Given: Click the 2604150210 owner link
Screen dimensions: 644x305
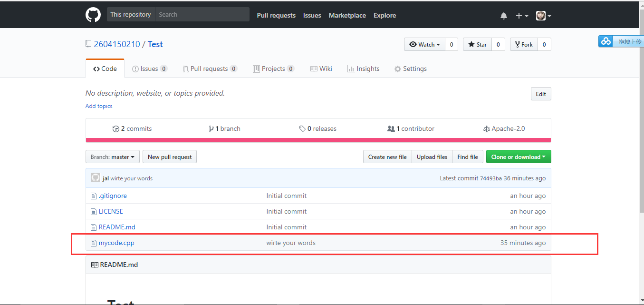Looking at the screenshot, I should click(x=117, y=44).
